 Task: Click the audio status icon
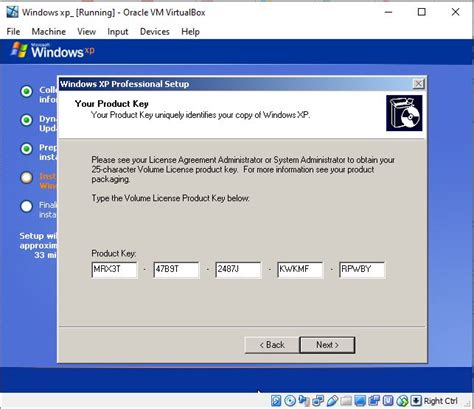pyautogui.click(x=304, y=400)
